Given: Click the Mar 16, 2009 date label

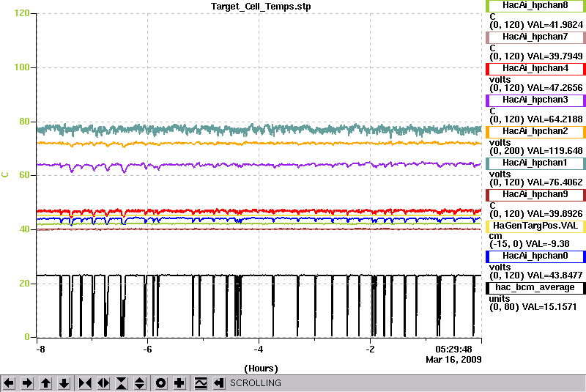Looking at the screenshot, I should tap(453, 360).
